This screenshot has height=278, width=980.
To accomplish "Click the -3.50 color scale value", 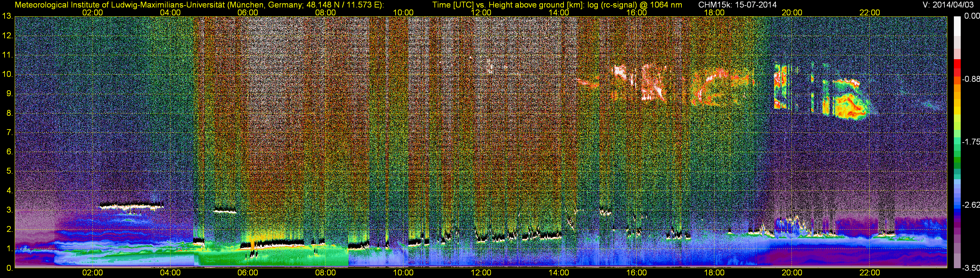I will coord(971,268).
